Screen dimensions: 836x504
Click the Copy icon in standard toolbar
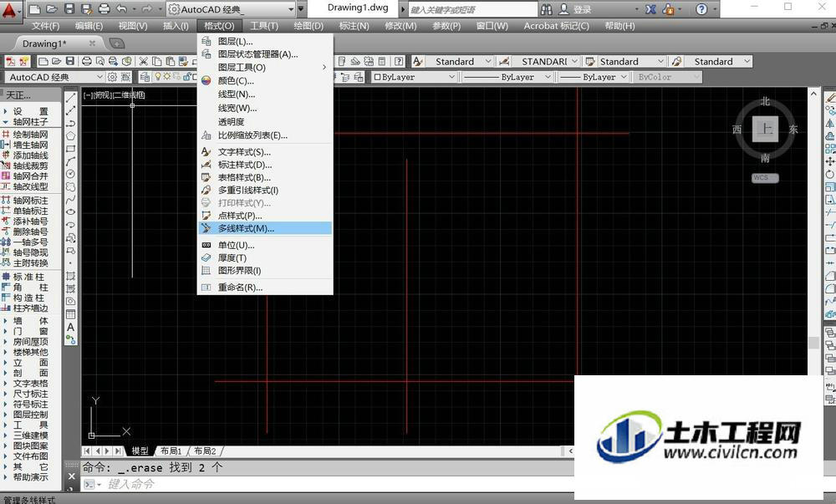(x=156, y=61)
